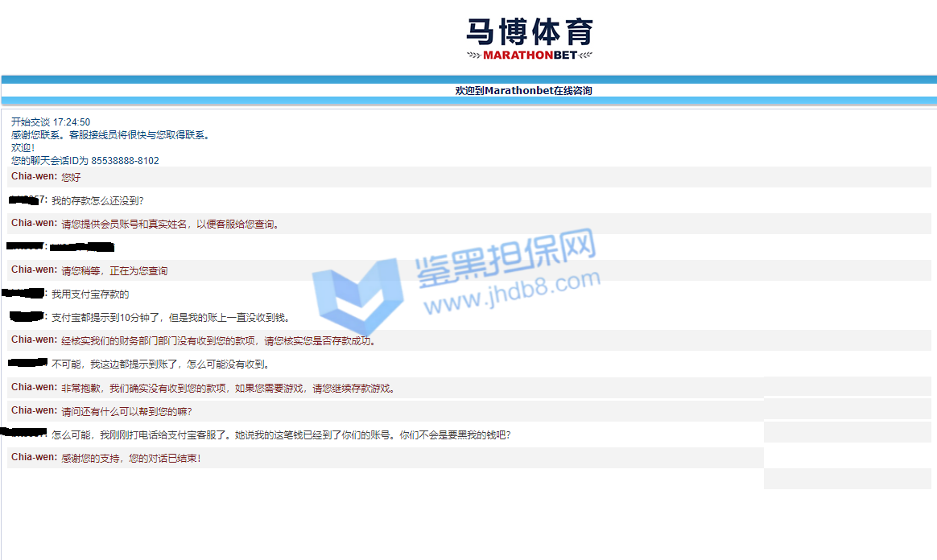Select the customer message about 支付宝客服 phone call

[280, 435]
